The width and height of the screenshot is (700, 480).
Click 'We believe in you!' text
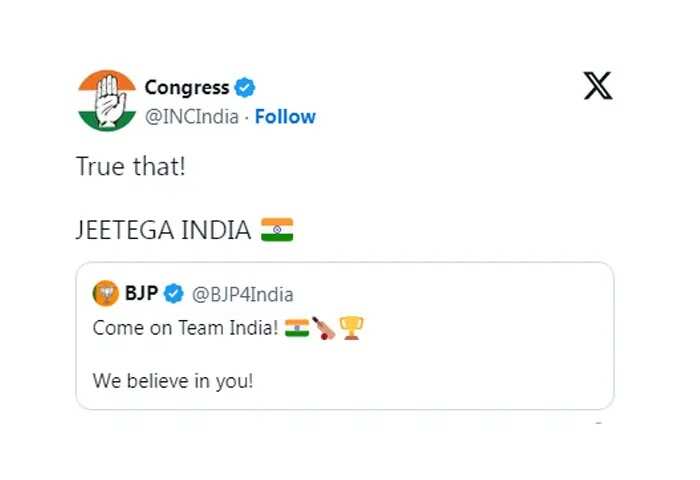coord(173,381)
